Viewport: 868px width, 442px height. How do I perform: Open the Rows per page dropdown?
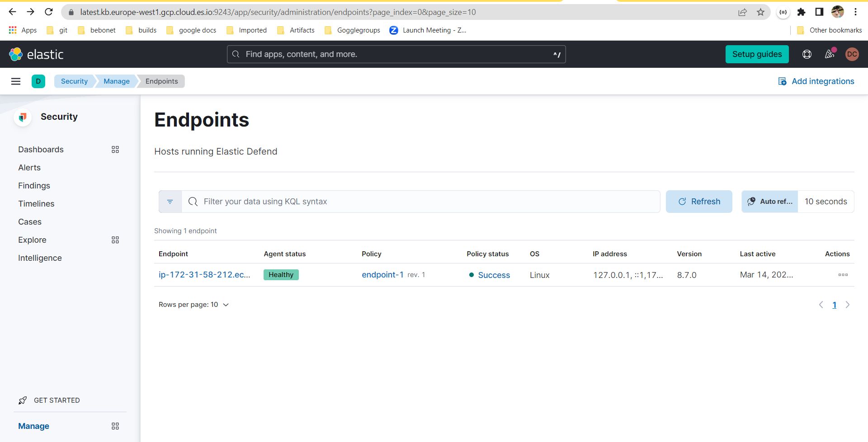click(194, 305)
